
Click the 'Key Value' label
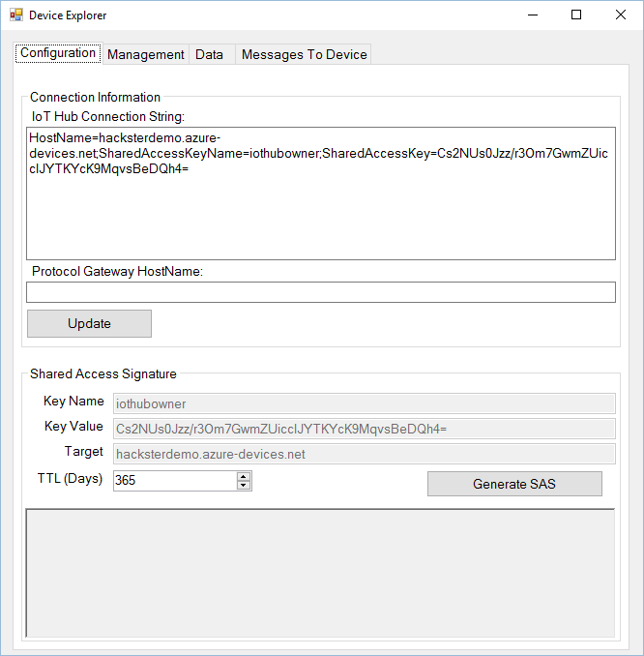tap(73, 426)
